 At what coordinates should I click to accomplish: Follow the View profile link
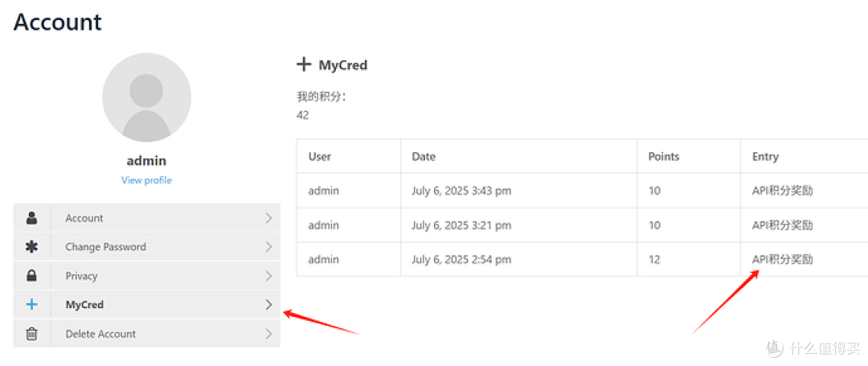coord(147,180)
